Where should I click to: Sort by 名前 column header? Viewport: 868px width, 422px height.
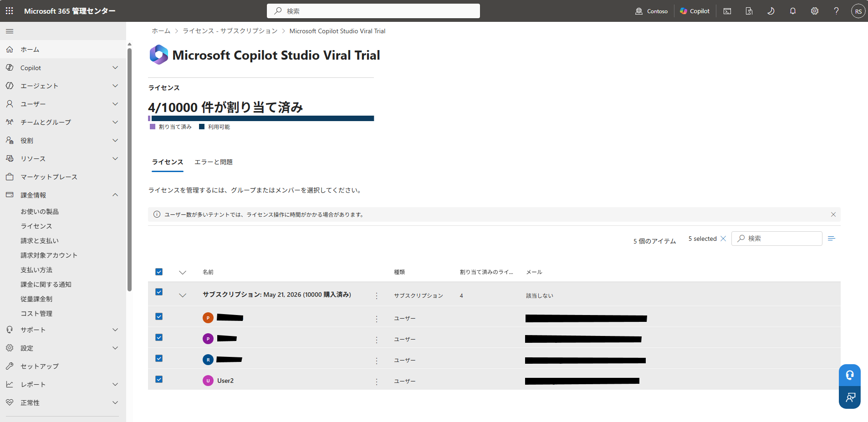[208, 272]
